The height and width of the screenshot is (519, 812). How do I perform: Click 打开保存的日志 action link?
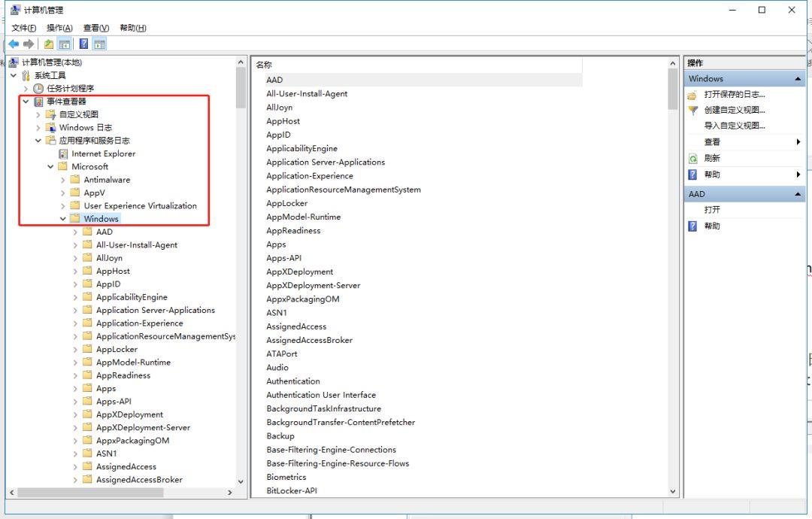click(735, 94)
